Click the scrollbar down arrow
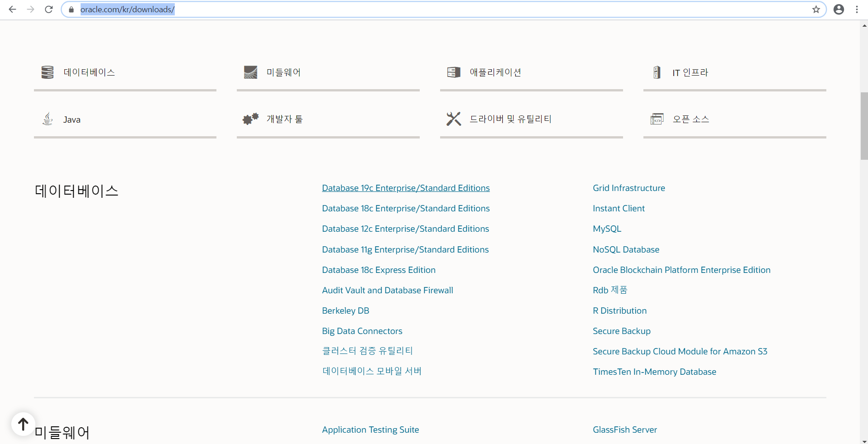The height and width of the screenshot is (444, 868). coord(864,441)
